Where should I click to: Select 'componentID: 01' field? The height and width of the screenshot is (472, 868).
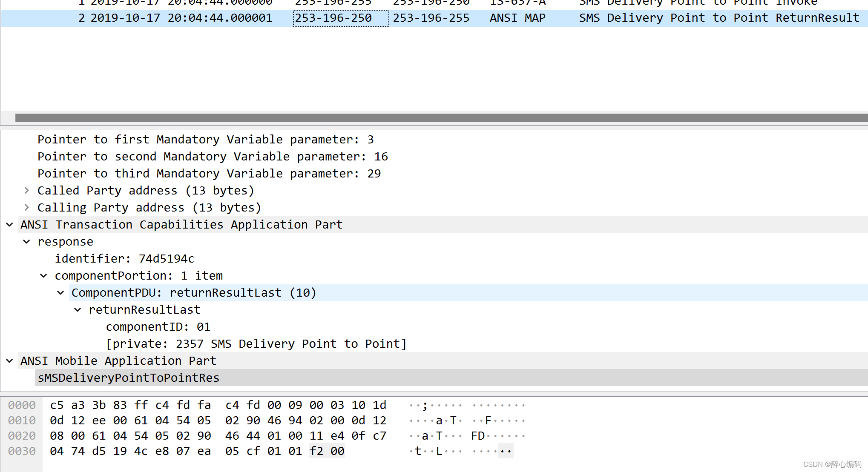point(158,326)
